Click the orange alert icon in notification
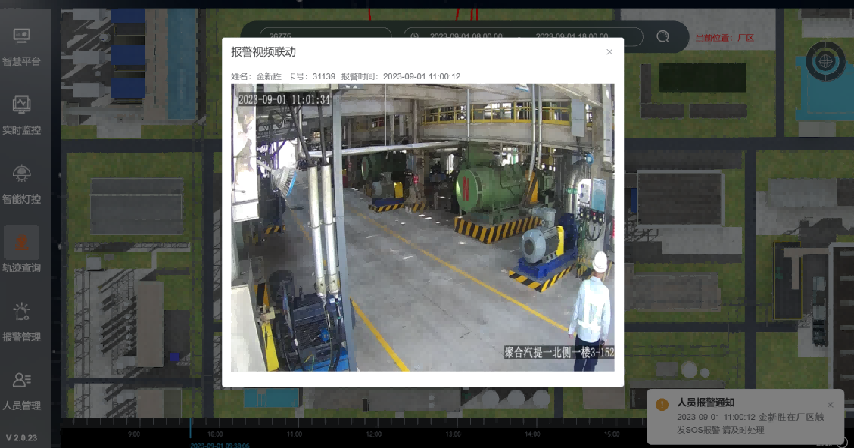Screen dimensions: 854x448 coord(662,404)
